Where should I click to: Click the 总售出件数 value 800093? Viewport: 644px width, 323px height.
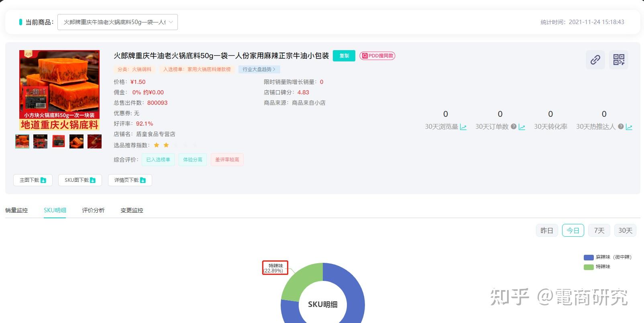point(157,103)
